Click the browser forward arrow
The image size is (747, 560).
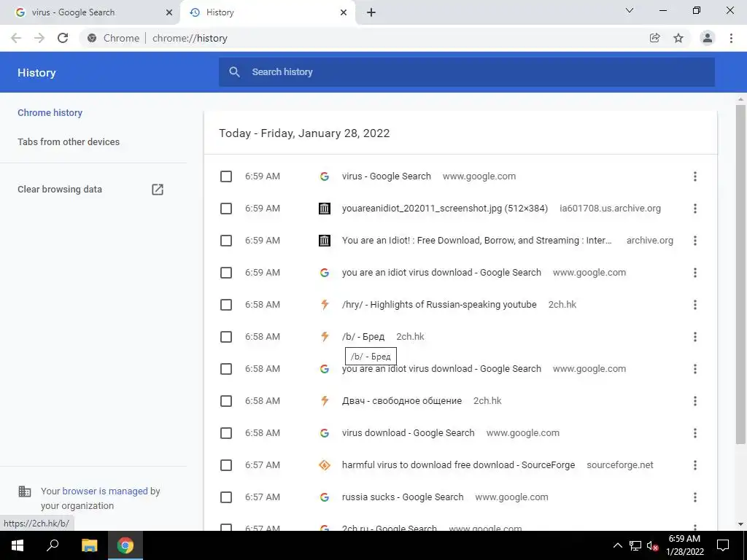point(39,38)
